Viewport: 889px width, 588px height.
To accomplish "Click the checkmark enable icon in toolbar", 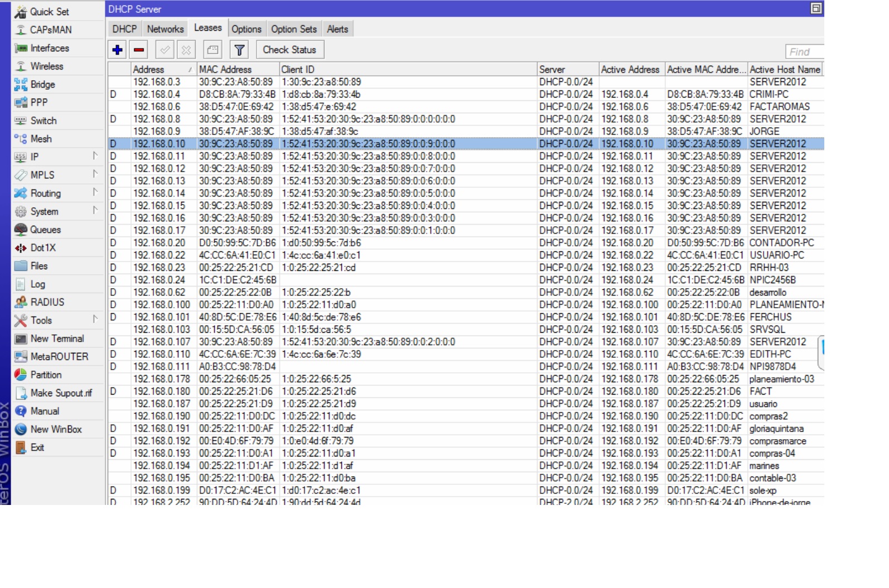I will 165,50.
